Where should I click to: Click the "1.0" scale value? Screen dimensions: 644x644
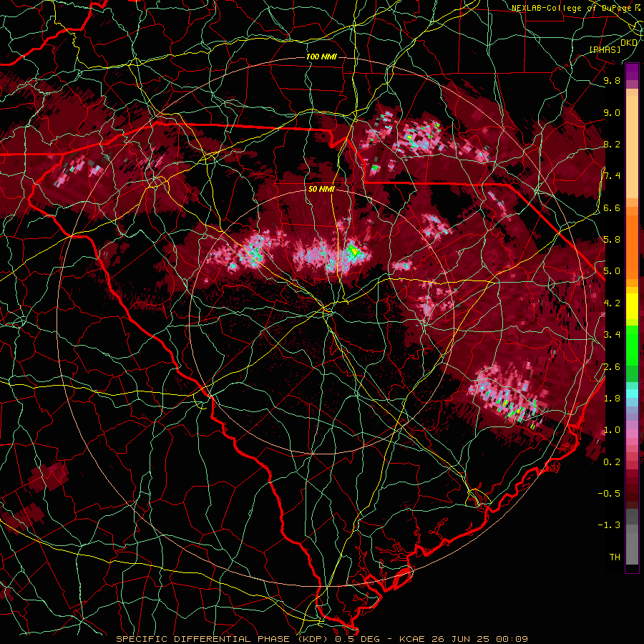click(612, 430)
